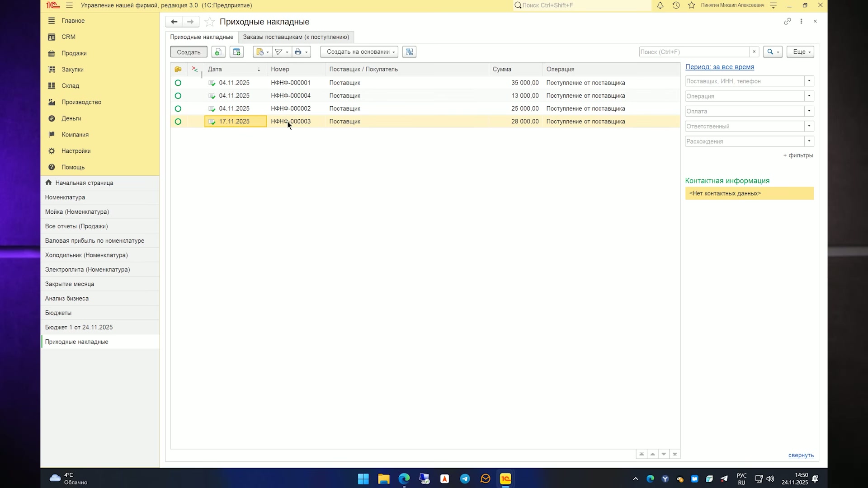
Task: Click the Создать button
Action: (189, 52)
